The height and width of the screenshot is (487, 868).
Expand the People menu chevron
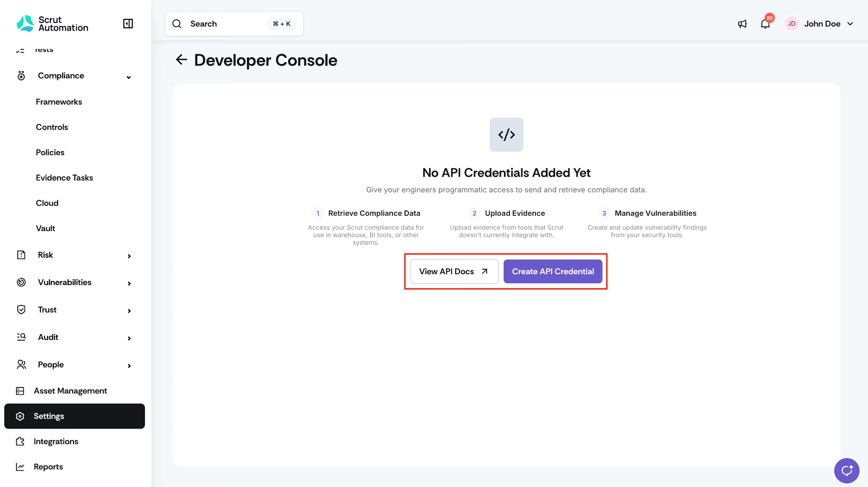pyautogui.click(x=129, y=366)
